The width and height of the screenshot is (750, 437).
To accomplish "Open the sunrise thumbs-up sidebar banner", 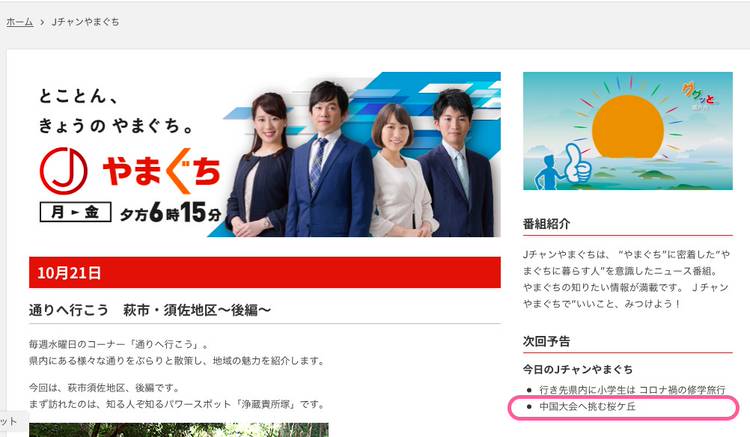I will click(628, 131).
